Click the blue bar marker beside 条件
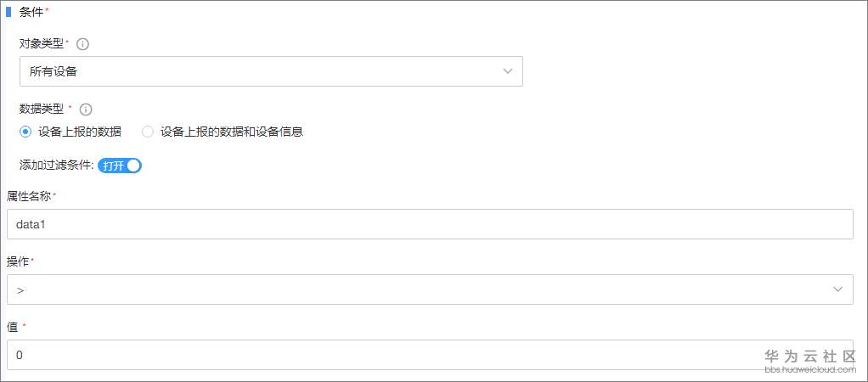 (x=8, y=12)
